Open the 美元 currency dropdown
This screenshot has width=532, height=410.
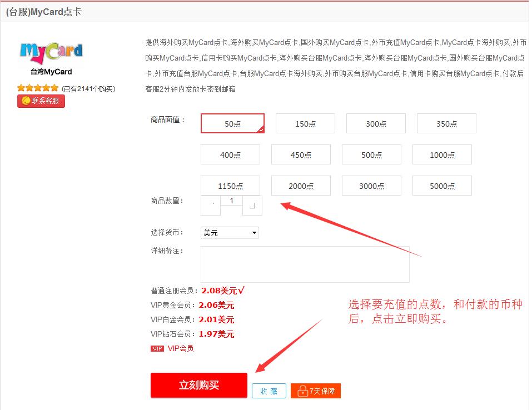tap(230, 233)
